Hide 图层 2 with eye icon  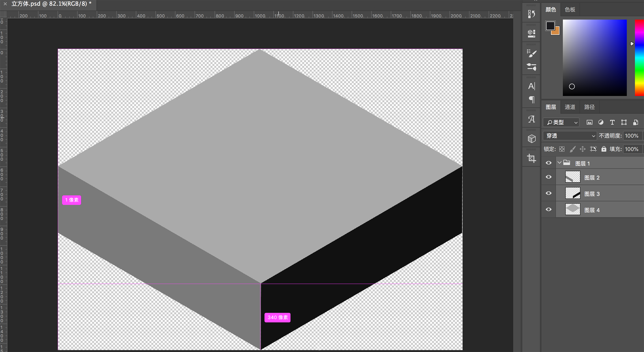(548, 177)
